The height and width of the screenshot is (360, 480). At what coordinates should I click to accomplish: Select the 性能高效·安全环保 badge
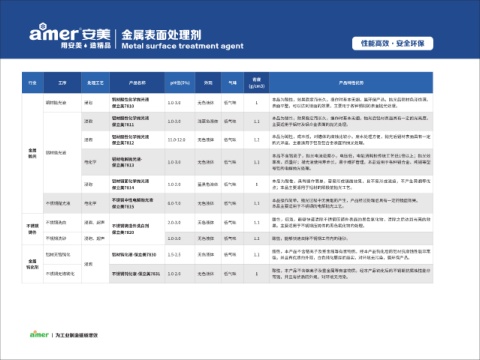point(393,44)
